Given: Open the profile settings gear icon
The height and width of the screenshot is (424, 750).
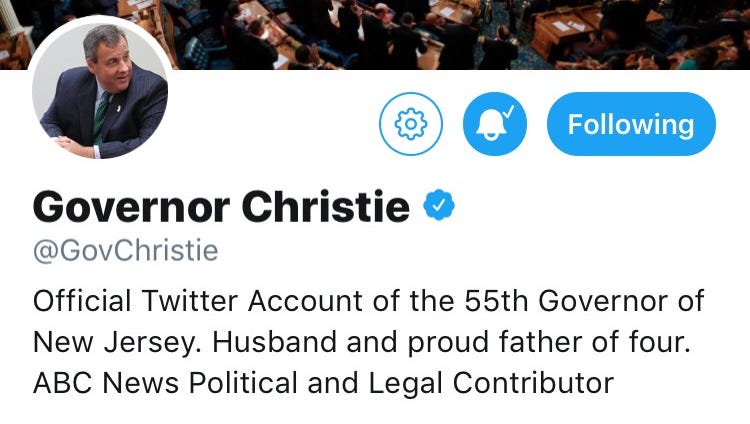Looking at the screenshot, I should tap(410, 124).
